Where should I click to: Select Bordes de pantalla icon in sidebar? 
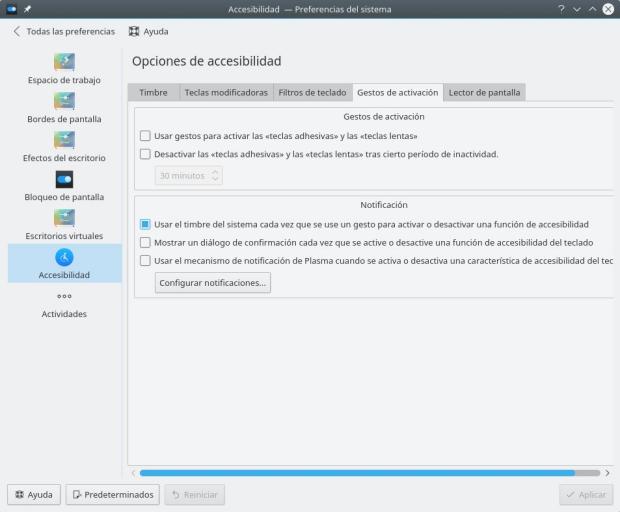pyautogui.click(x=64, y=101)
